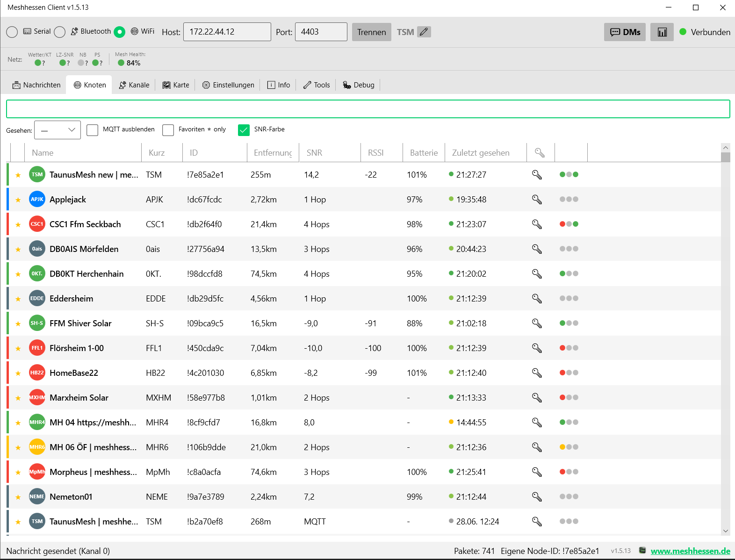Open the Karte tab
The image size is (735, 560).
176,85
